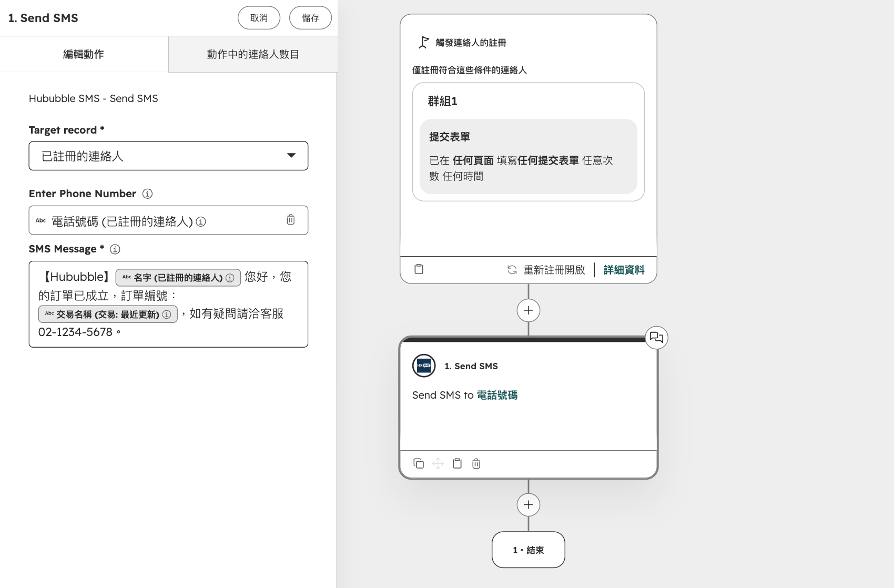Viewport: 894px width, 588px height.
Task: Click the trigger flag icon
Action: pos(423,43)
